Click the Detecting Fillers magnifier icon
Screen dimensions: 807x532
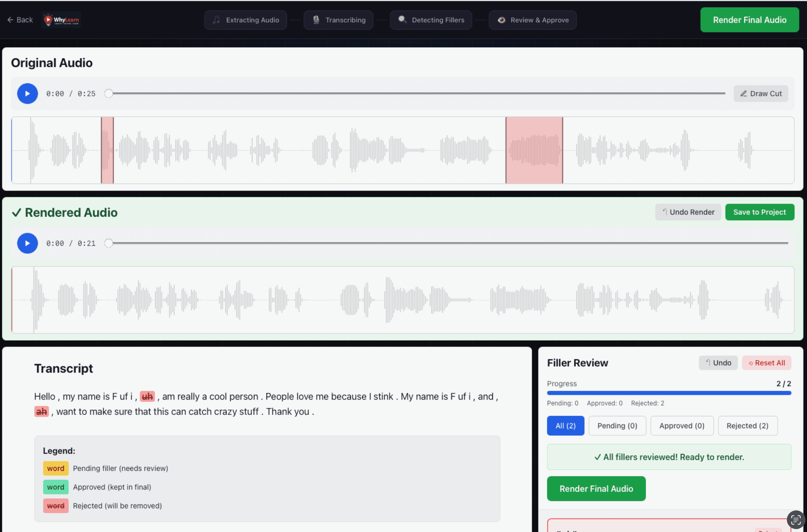[402, 20]
